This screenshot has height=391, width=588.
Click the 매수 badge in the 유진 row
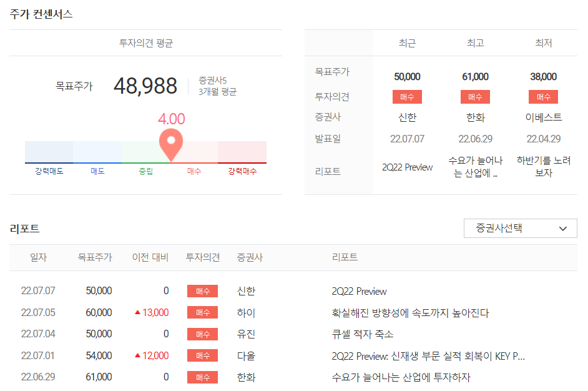coord(202,334)
